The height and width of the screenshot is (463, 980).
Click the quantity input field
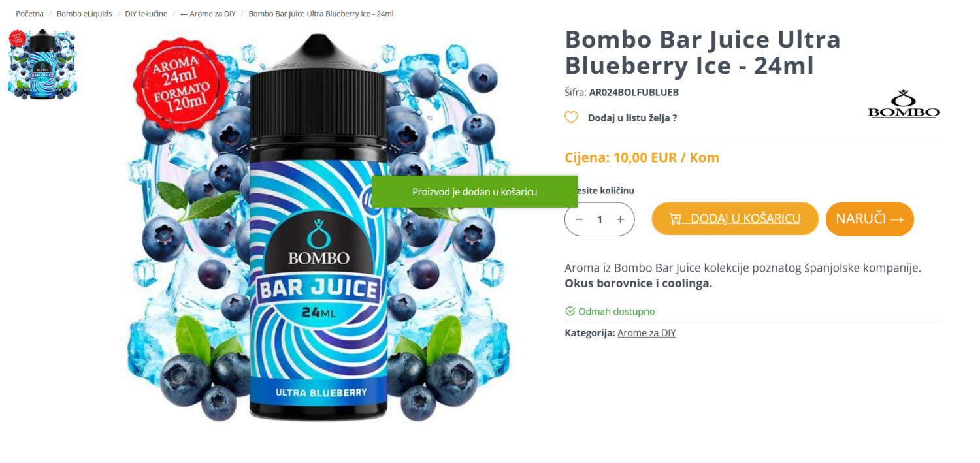(x=600, y=219)
